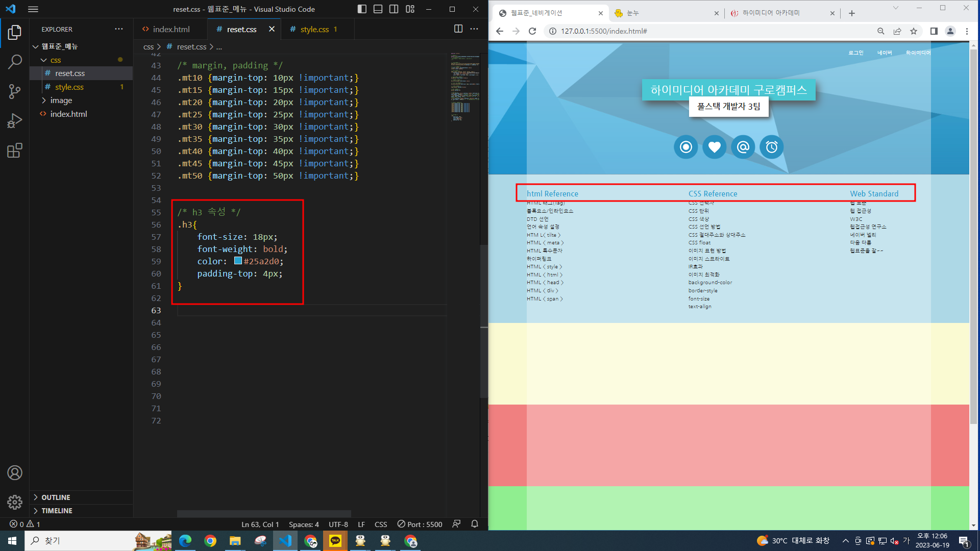Click the alarm clock icon on webpage
Viewport: 980px width, 551px height.
tap(771, 147)
